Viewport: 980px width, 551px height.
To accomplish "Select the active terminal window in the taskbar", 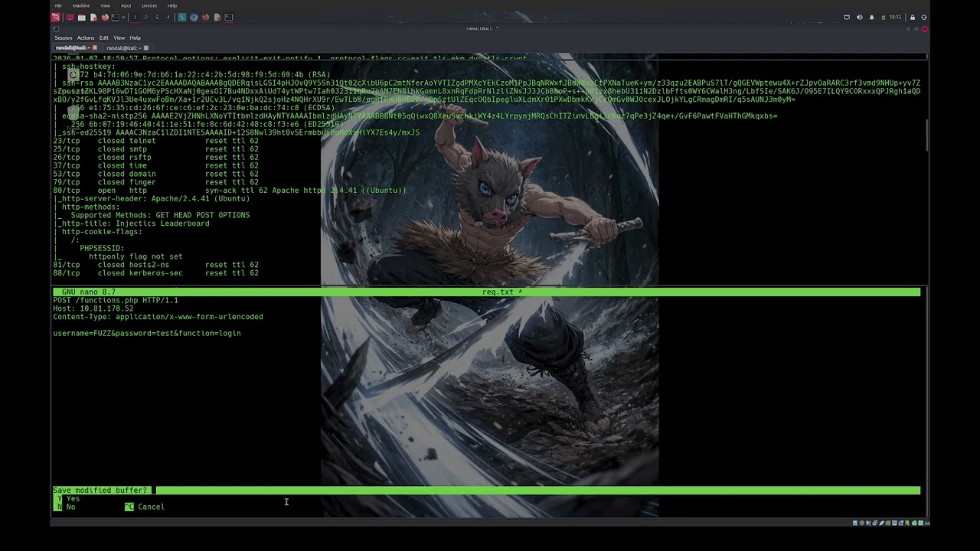I will point(229,17).
